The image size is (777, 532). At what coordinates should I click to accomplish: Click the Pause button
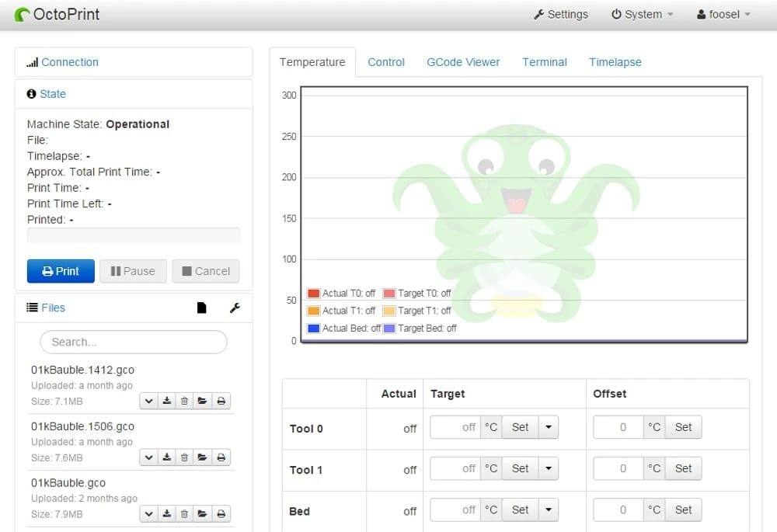point(133,271)
